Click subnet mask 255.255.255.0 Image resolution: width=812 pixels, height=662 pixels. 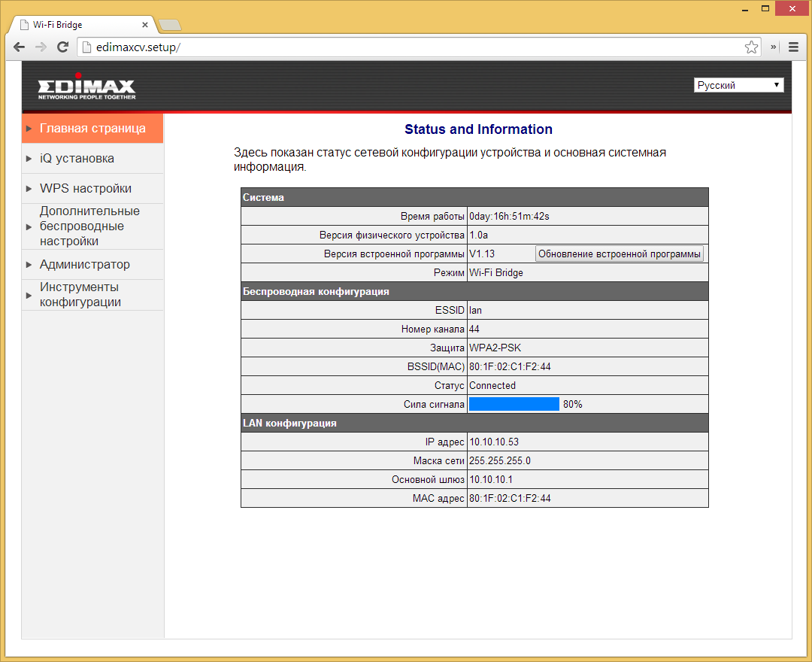(500, 461)
